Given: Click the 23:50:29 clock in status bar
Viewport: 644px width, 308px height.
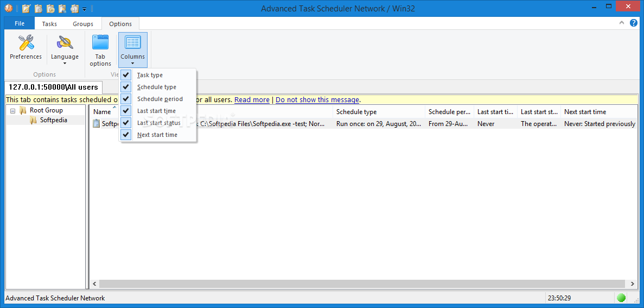Looking at the screenshot, I should click(x=560, y=298).
